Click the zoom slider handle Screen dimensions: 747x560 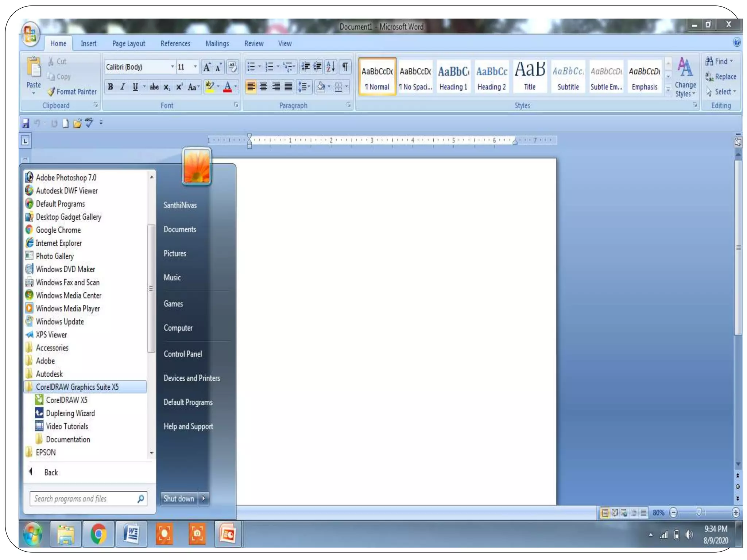tap(698, 512)
